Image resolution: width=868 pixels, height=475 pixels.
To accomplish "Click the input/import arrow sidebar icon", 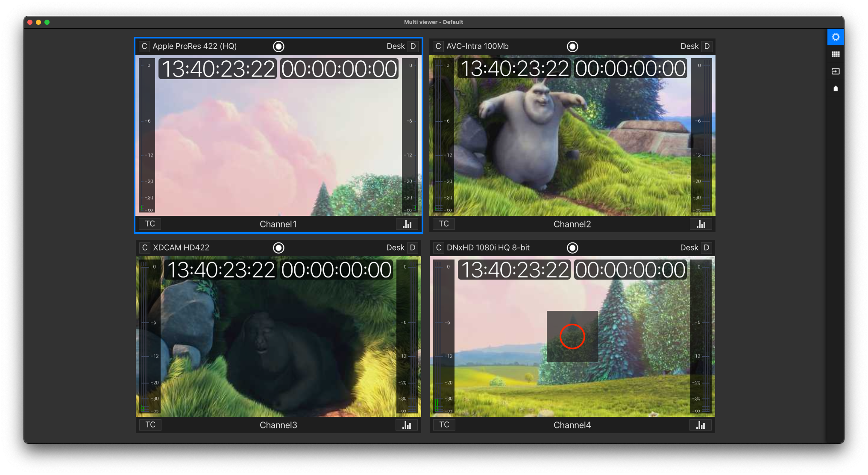I will point(836,71).
